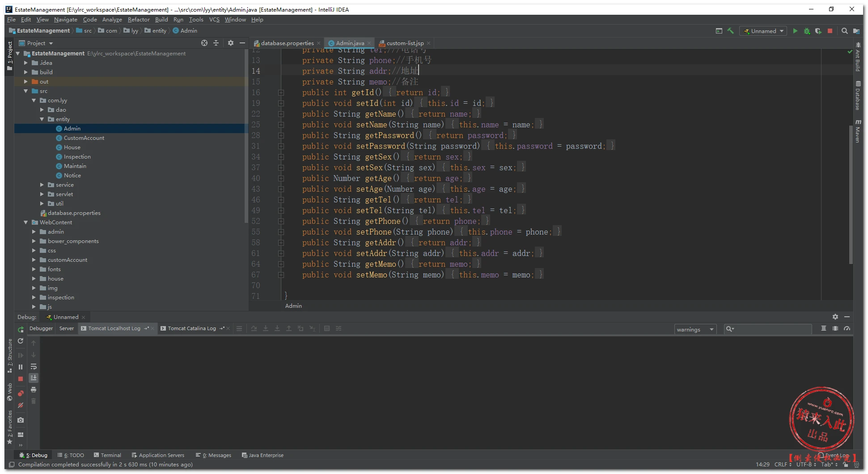Switch to the database.properties editor tab
The image size is (868, 474).
[x=287, y=43]
